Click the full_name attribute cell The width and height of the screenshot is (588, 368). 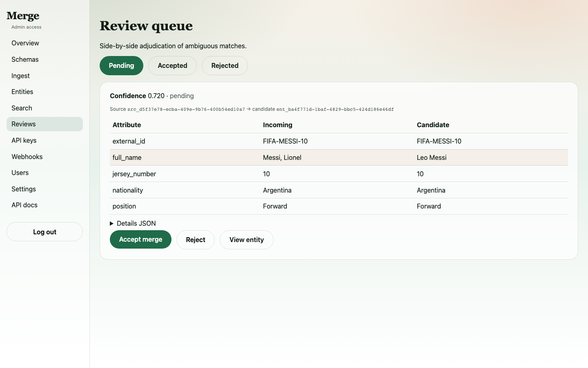coord(185,157)
